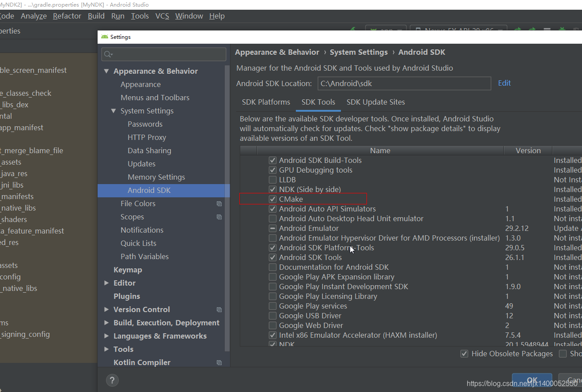Check the LLDB package checkbox
Screen dimensions: 582x392
272,180
